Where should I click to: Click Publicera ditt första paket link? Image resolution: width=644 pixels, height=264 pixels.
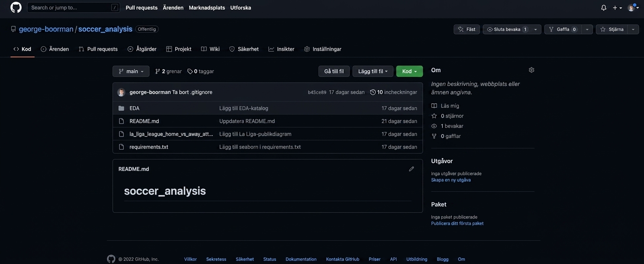[x=457, y=223]
